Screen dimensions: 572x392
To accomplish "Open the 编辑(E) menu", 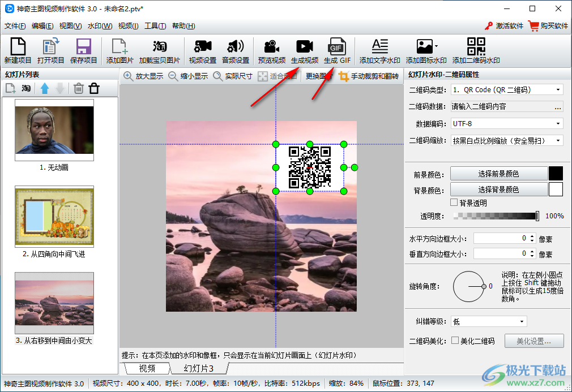I will pos(42,26).
